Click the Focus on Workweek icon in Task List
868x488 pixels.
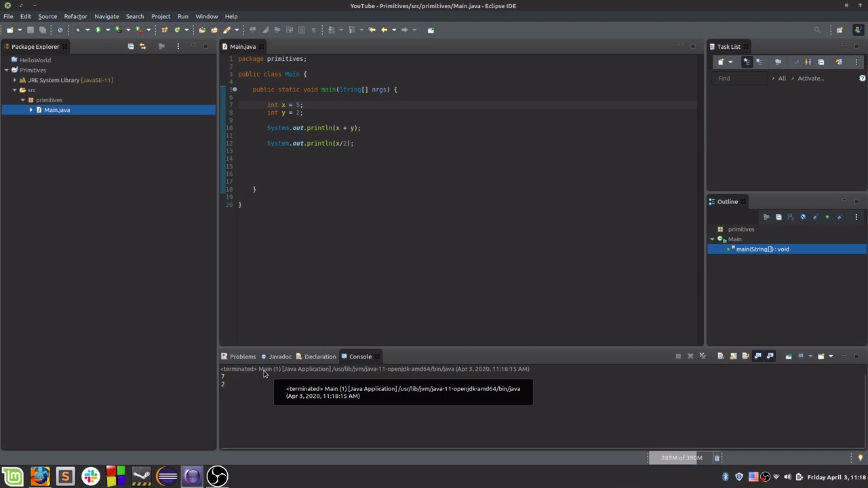[778, 62]
